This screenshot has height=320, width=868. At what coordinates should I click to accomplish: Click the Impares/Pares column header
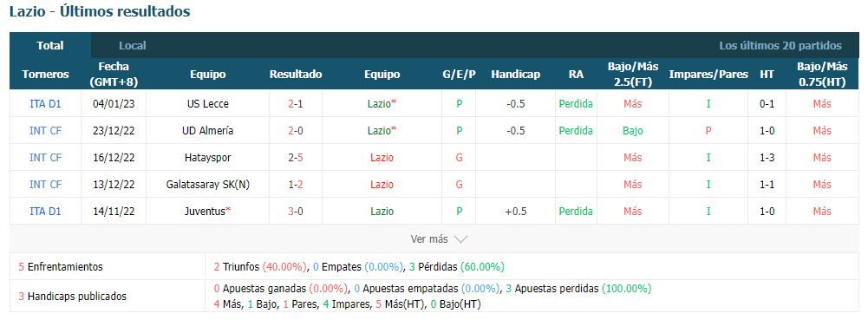[708, 75]
